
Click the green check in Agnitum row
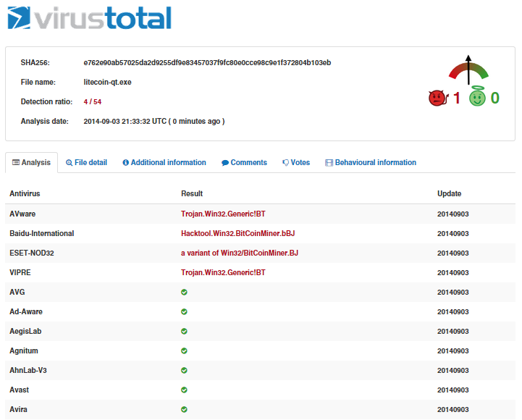pos(184,350)
